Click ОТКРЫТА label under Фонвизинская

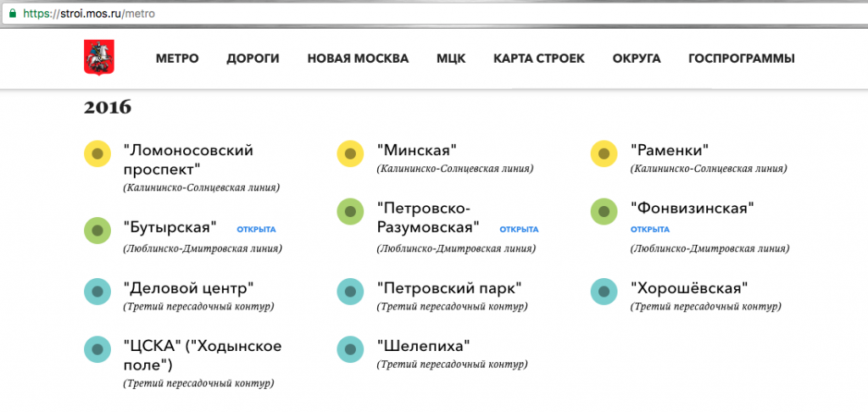650,229
